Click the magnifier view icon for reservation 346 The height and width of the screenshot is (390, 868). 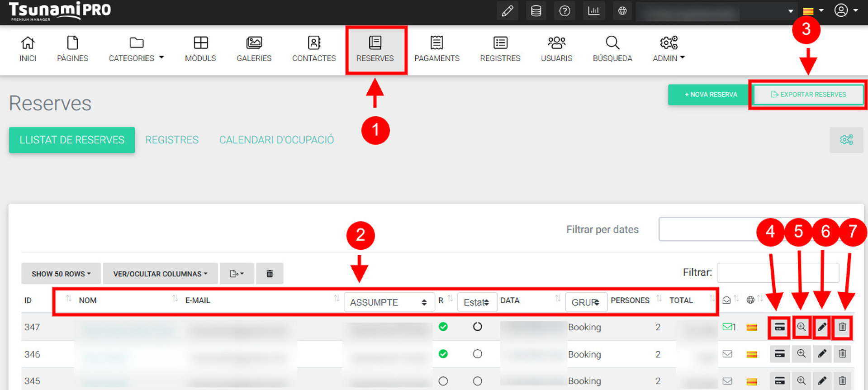click(801, 354)
